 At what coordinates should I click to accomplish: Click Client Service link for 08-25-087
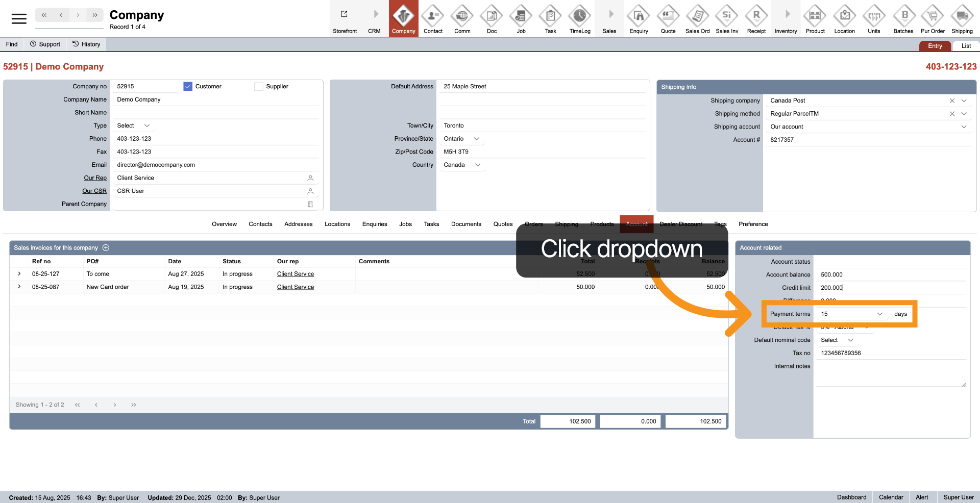point(295,287)
